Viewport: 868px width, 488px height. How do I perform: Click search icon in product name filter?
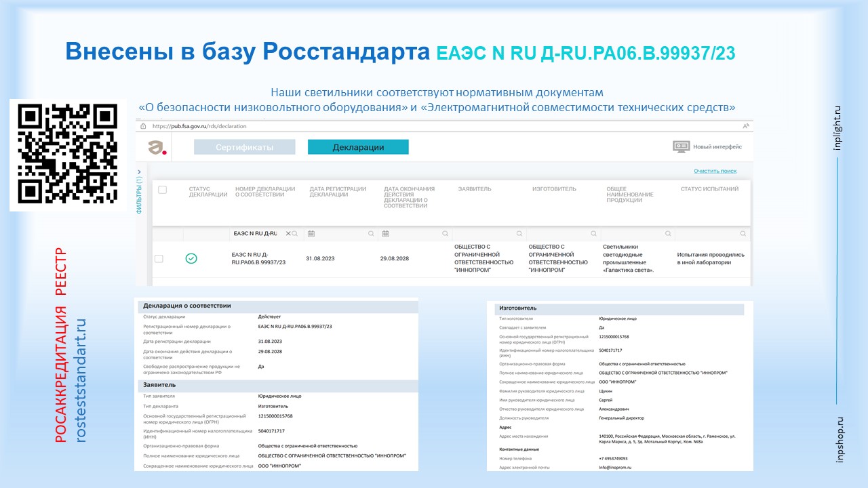click(x=668, y=233)
